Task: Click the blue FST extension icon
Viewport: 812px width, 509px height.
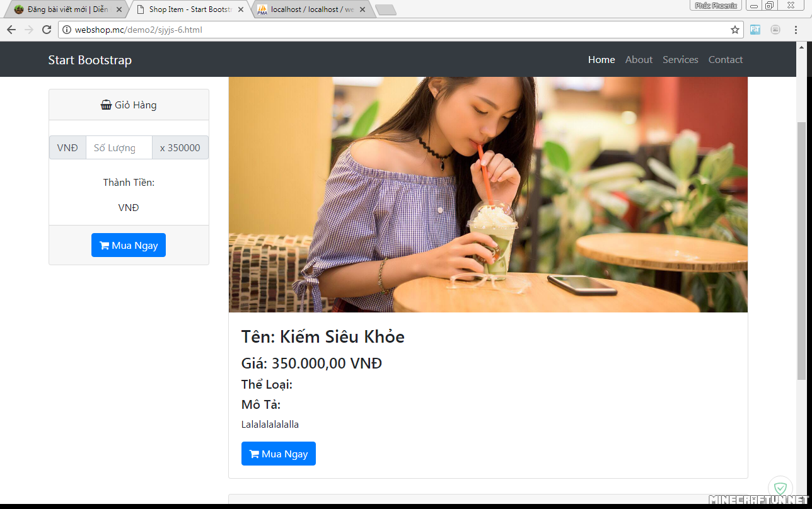Action: click(x=755, y=30)
